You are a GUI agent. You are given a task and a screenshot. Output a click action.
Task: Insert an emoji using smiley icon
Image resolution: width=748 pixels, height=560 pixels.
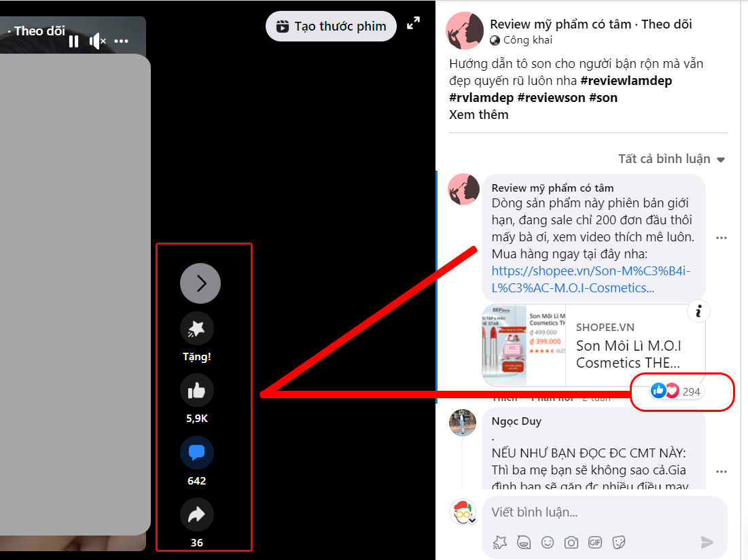coord(547,542)
